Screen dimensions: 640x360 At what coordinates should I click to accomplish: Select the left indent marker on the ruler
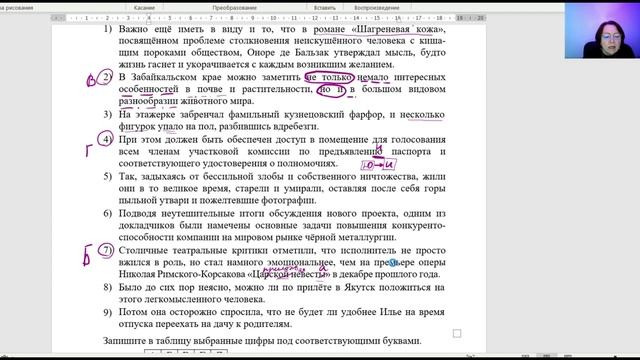click(149, 19)
